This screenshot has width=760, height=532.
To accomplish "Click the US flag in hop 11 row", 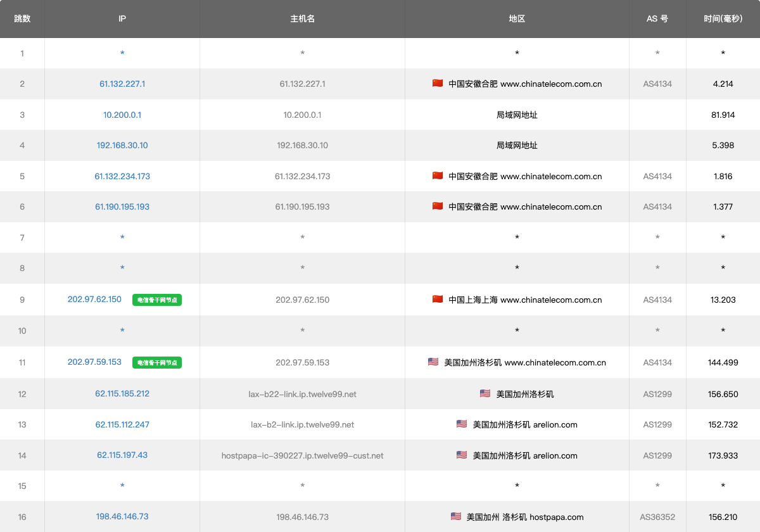I will (x=433, y=362).
